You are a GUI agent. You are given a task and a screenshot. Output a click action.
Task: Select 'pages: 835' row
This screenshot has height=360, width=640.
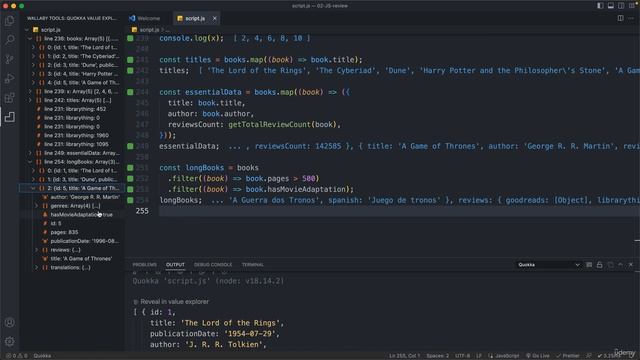(72, 232)
